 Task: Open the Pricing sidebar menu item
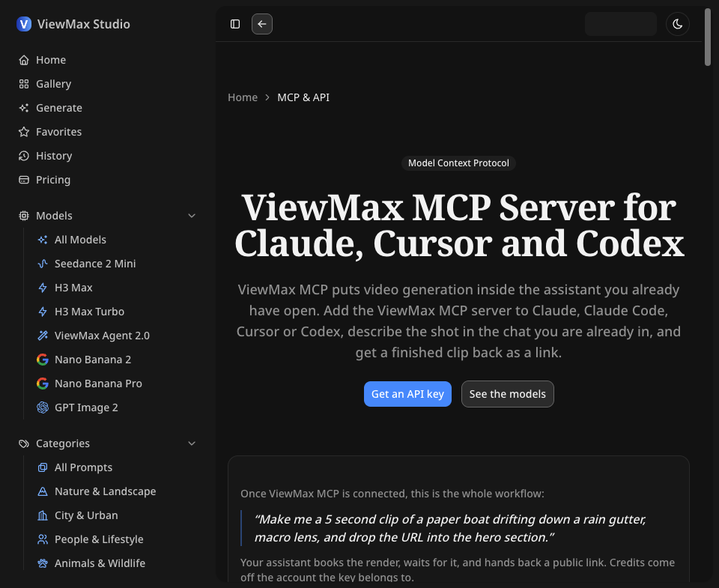(x=108, y=180)
